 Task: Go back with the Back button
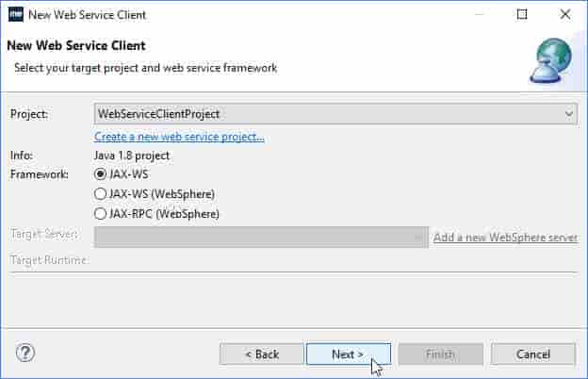261,354
